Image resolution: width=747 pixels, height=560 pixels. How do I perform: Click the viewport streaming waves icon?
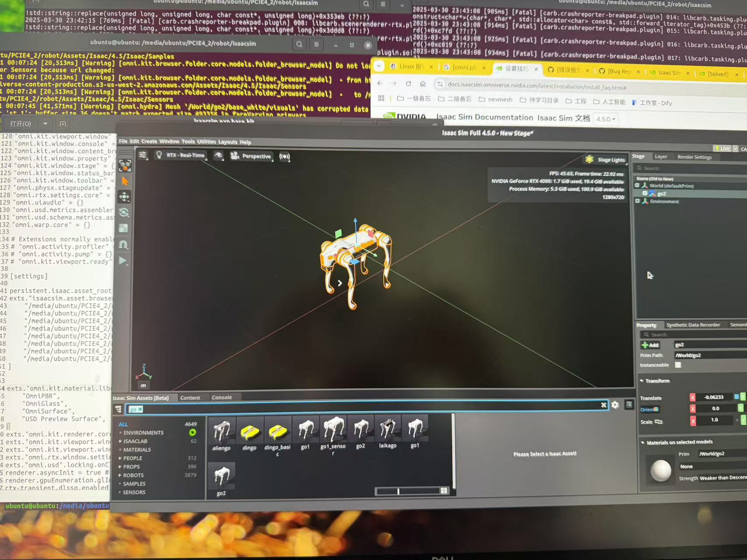coord(284,157)
